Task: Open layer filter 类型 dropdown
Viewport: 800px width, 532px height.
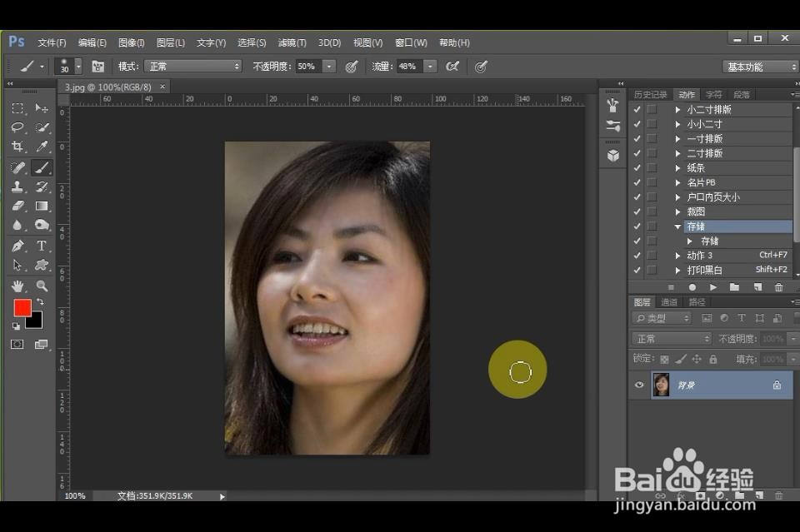Action: click(661, 318)
